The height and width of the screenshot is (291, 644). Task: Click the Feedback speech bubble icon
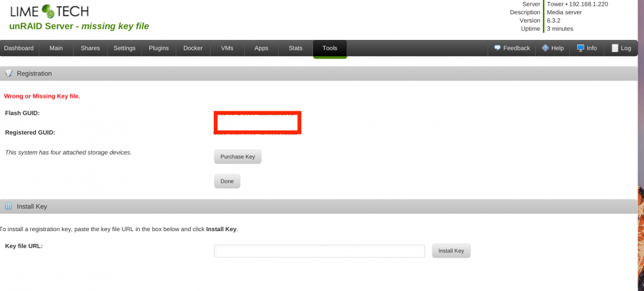[x=497, y=48]
